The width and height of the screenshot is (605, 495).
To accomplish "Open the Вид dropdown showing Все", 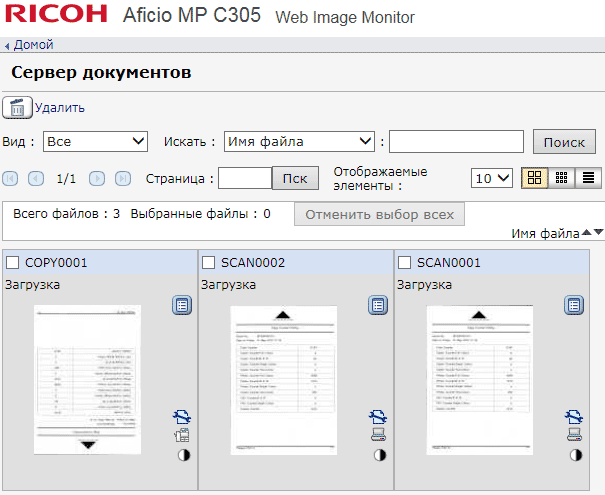I will (95, 141).
